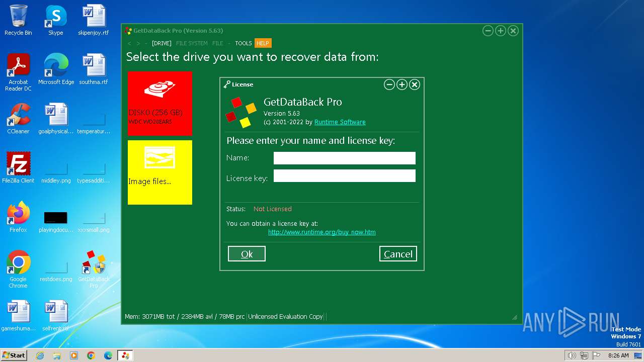Viewport: 644px width, 362px height.
Task: Launch Chrome from the taskbar
Action: (x=91, y=355)
